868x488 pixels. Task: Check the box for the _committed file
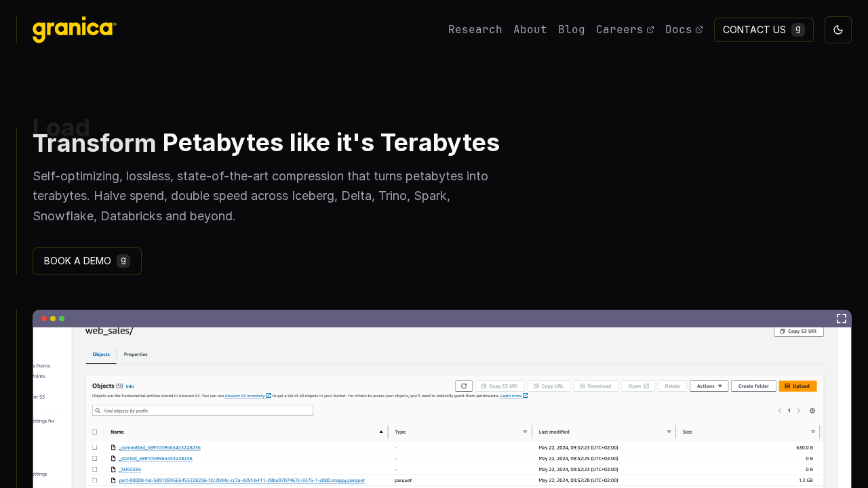[x=95, y=448]
